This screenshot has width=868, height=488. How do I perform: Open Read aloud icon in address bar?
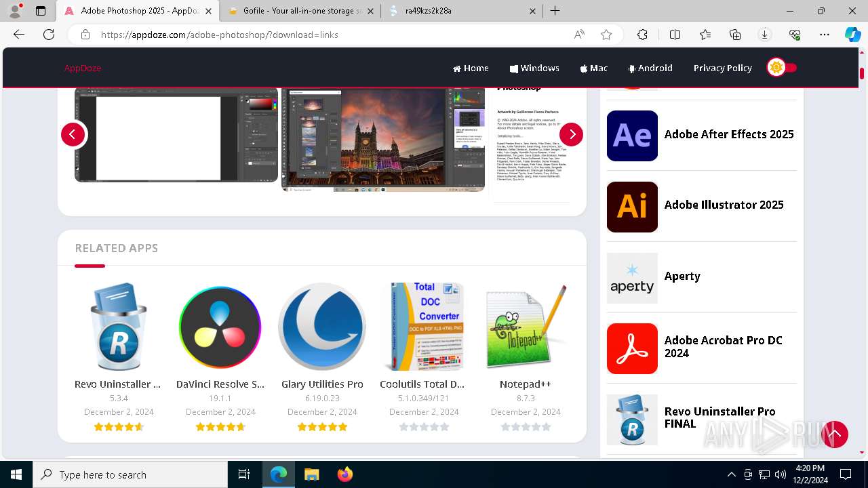579,35
